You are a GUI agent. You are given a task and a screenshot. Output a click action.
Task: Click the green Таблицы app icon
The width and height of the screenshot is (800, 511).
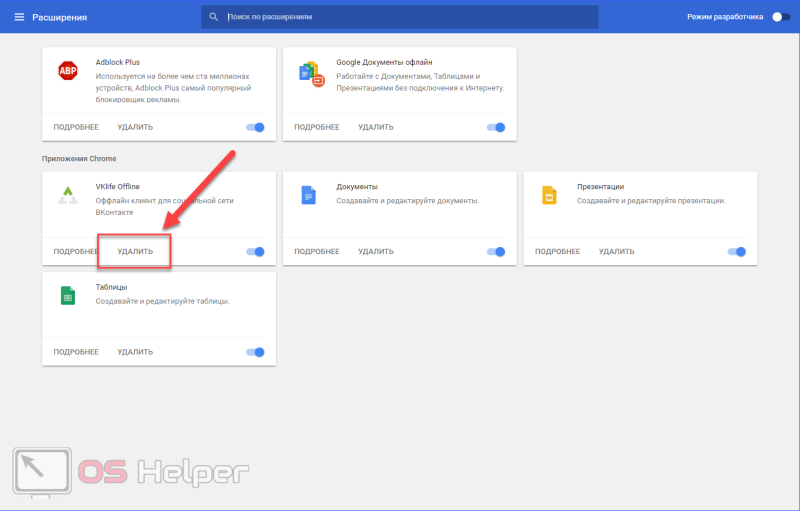tap(68, 296)
